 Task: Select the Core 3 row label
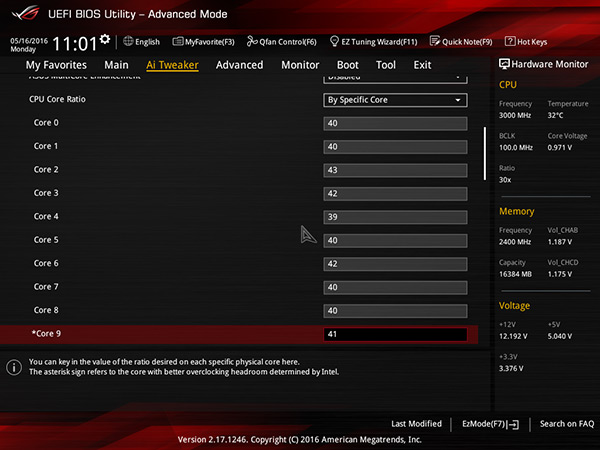pyautogui.click(x=46, y=193)
